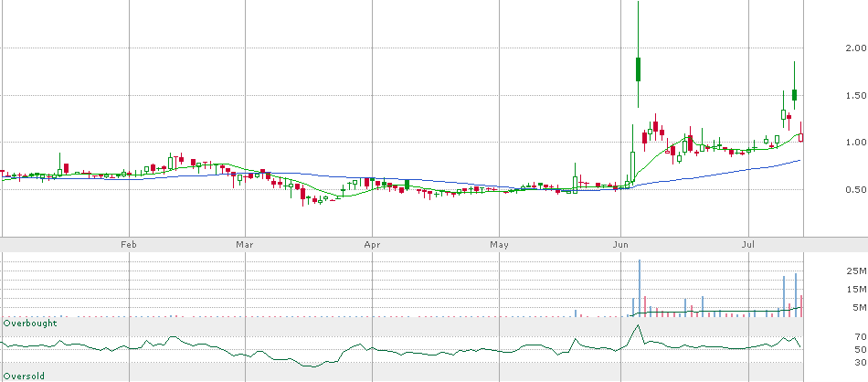Click the May month label
This screenshot has height=382, width=868.
499,244
